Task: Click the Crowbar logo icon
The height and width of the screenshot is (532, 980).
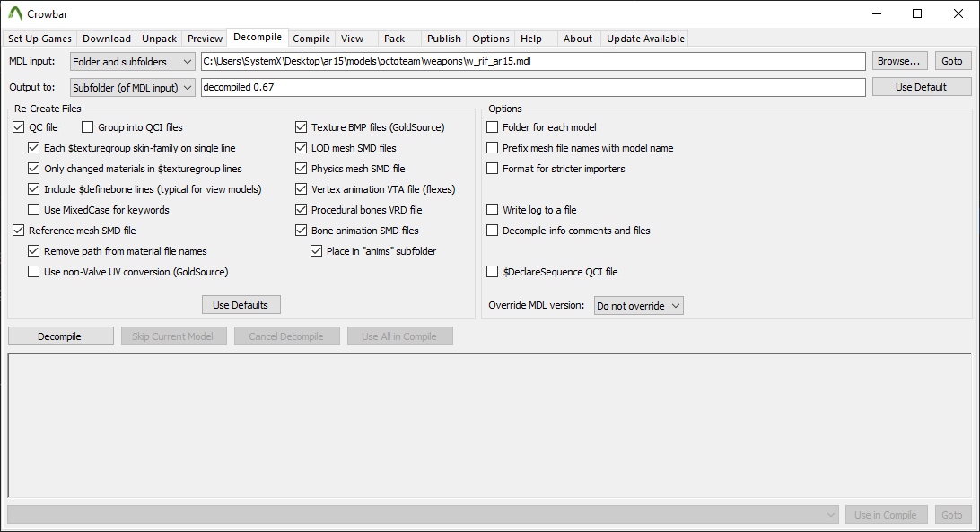Action: [13, 13]
